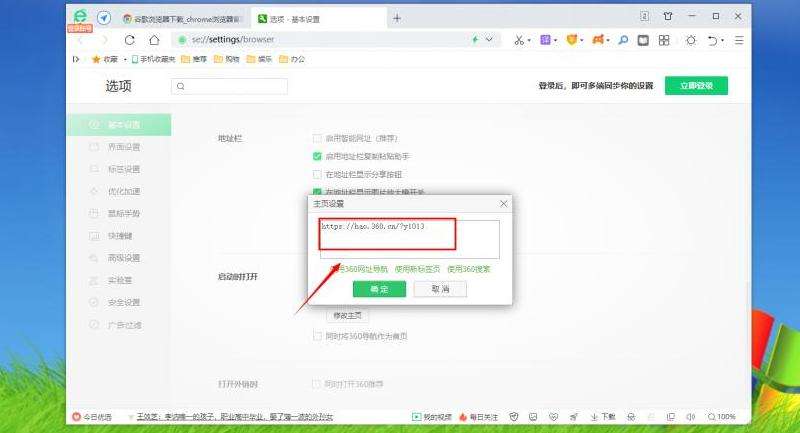This screenshot has height=433, width=800.
Task: Click the 使用360搜索 link
Action: pos(468,269)
